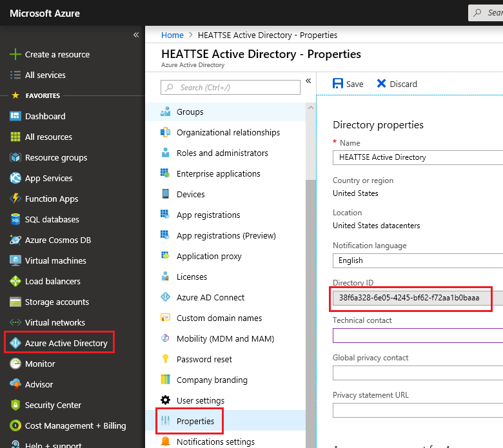Image resolution: width=503 pixels, height=448 pixels.
Task: Click the Password reset key icon
Action: click(x=166, y=359)
